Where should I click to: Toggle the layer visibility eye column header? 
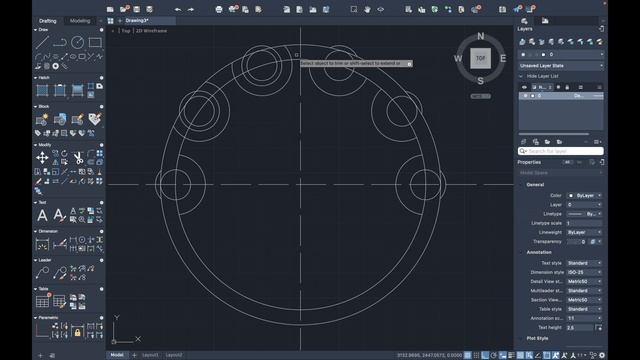[524, 87]
